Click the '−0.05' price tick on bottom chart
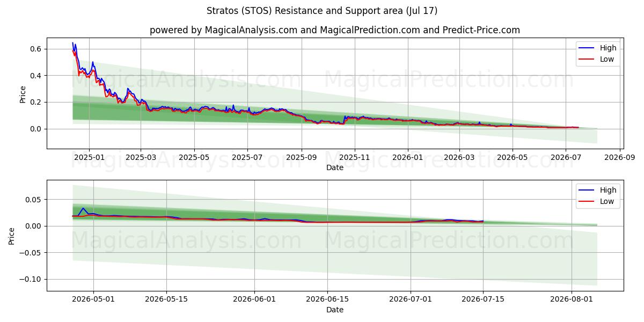Screen dimensions: 644x322 click(31, 253)
